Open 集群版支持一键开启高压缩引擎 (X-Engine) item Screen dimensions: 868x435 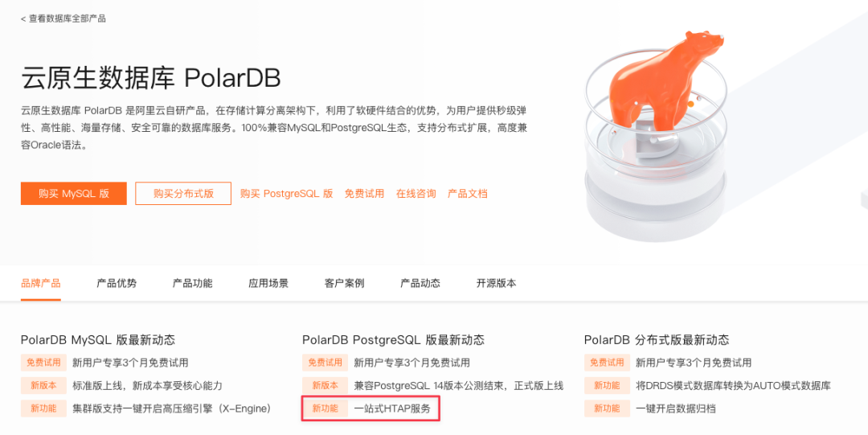click(172, 408)
